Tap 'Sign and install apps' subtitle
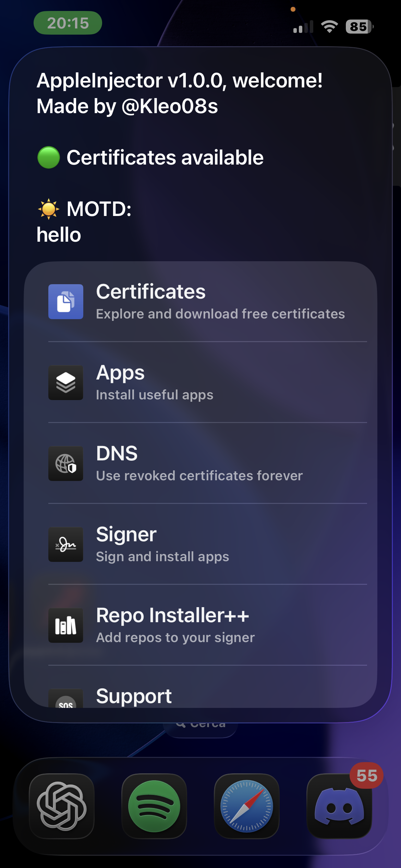The height and width of the screenshot is (868, 401). click(162, 557)
